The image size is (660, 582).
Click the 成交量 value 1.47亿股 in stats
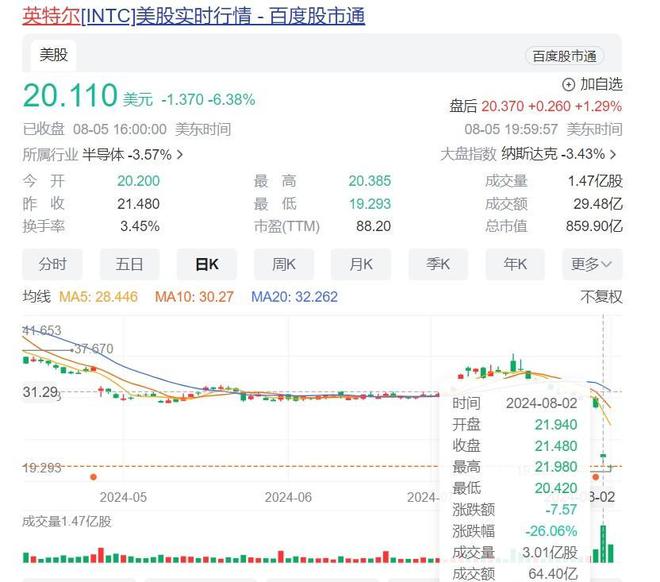tap(595, 181)
